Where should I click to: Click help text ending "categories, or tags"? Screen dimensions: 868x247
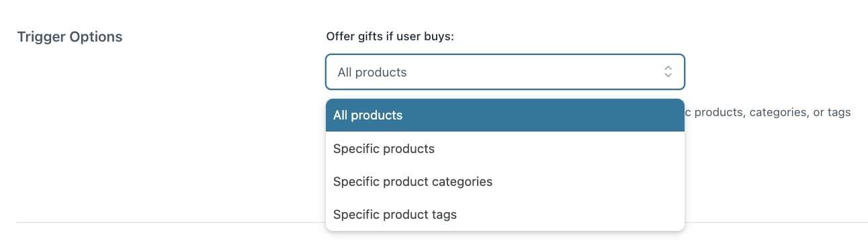[768, 112]
